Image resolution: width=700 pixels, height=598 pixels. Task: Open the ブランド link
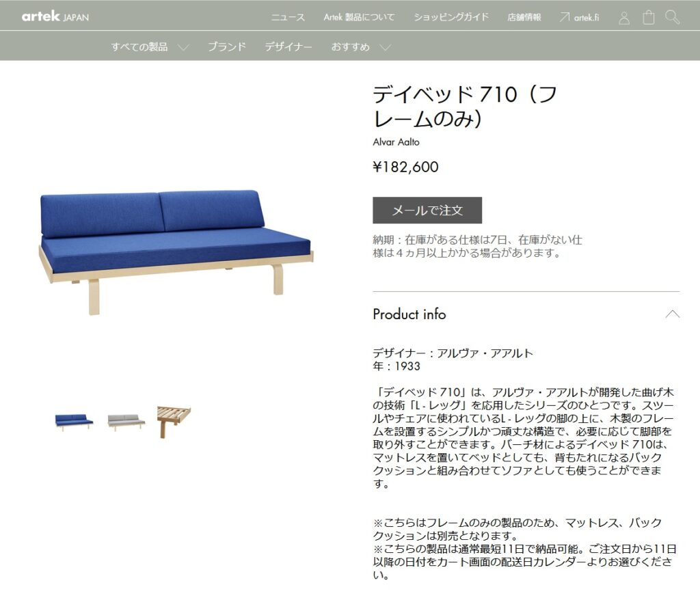click(227, 46)
